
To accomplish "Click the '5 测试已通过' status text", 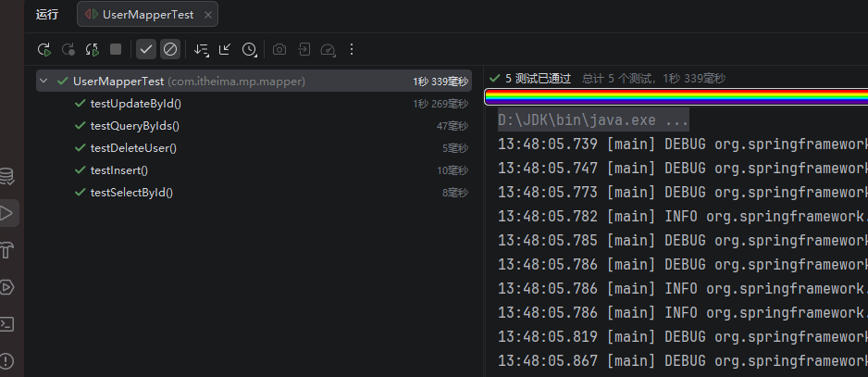I will click(538, 79).
